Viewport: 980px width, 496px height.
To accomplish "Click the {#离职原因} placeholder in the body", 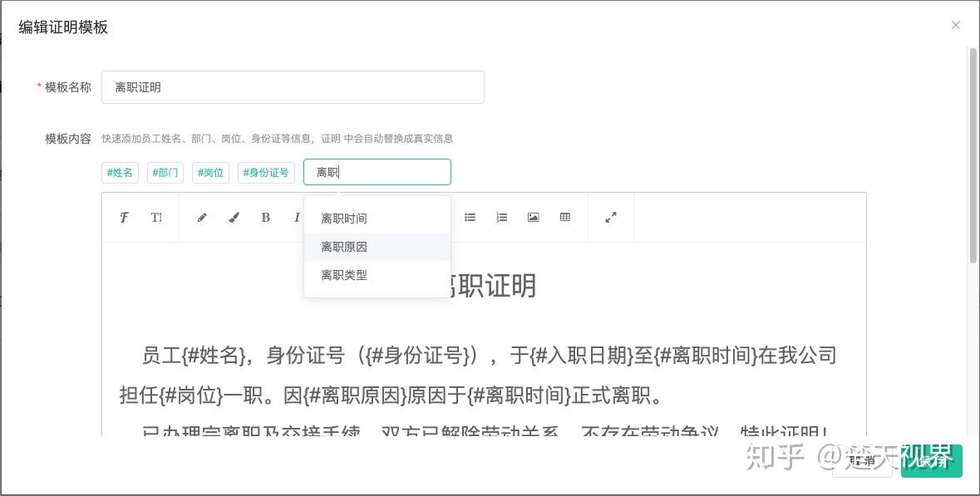I will (x=354, y=395).
